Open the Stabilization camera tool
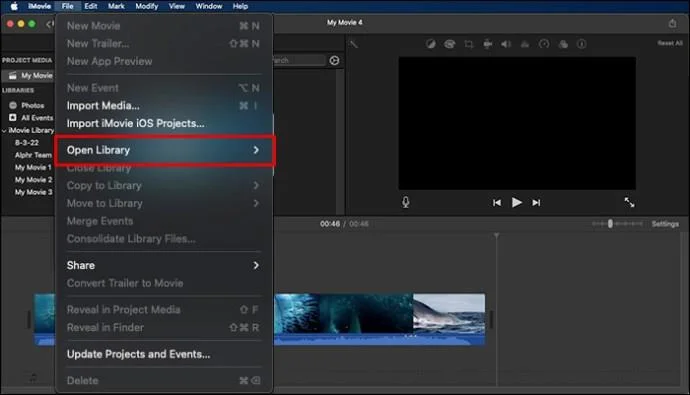The width and height of the screenshot is (690, 395). click(x=488, y=44)
